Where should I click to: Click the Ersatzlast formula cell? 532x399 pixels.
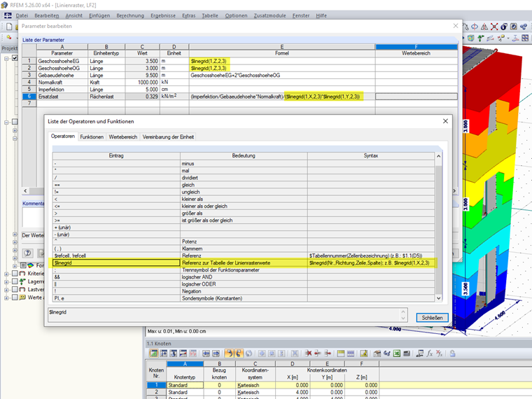[282, 97]
